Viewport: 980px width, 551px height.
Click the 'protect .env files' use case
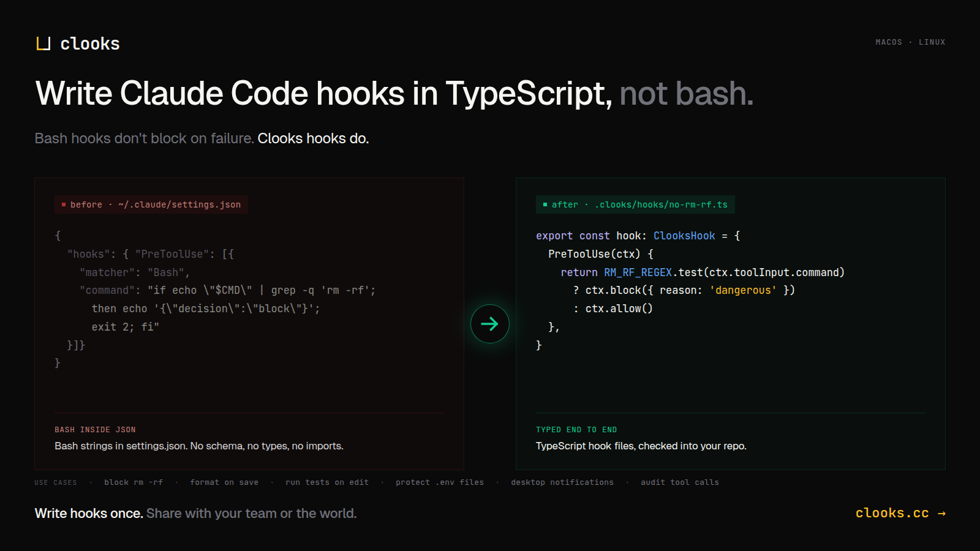440,482
